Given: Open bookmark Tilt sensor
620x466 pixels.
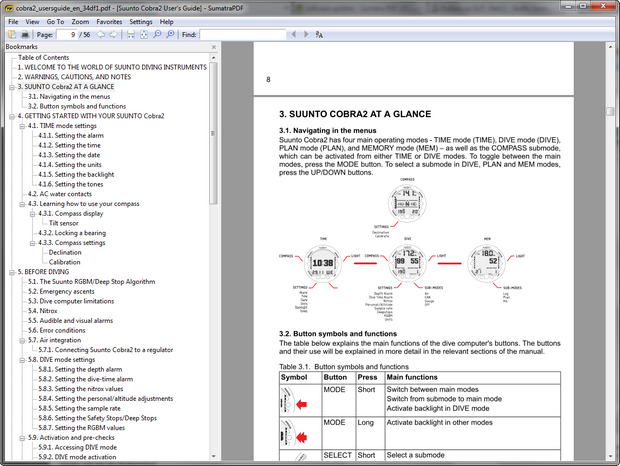Looking at the screenshot, I should [64, 223].
